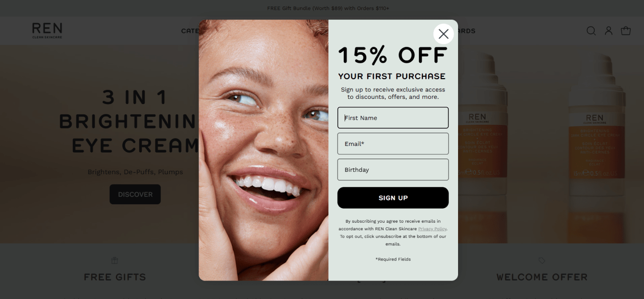Image resolution: width=644 pixels, height=299 pixels.
Task: Click the black SIGN UP button
Action: (393, 198)
